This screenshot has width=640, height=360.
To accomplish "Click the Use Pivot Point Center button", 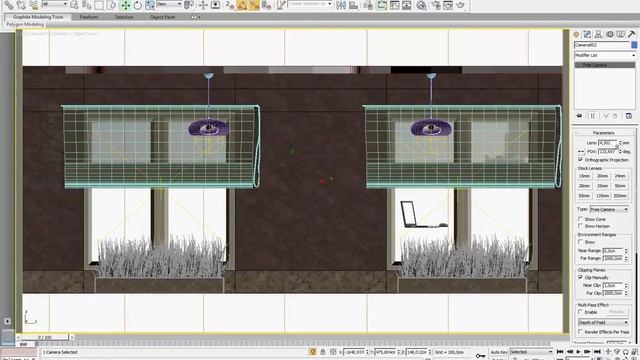I will (x=189, y=5).
